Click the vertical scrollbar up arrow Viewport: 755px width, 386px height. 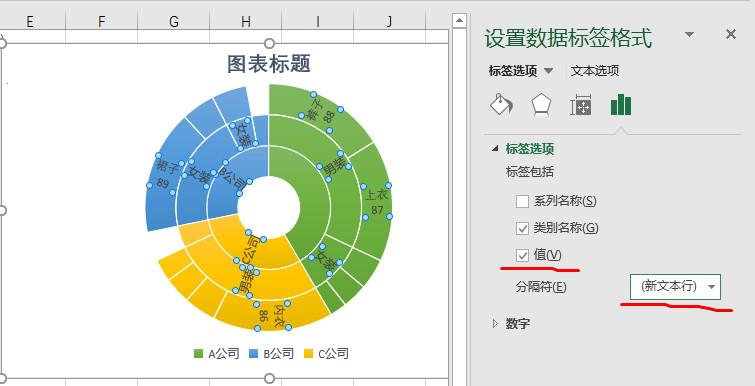(x=459, y=20)
